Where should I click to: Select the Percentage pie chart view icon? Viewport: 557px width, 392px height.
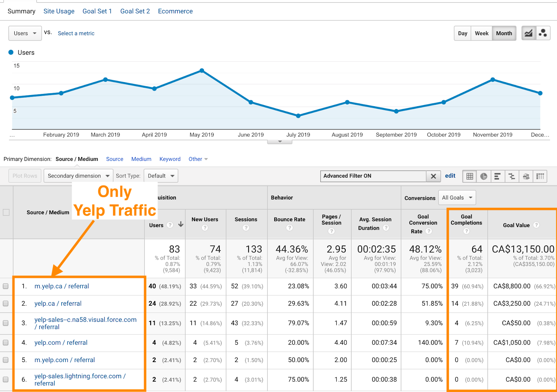[x=484, y=176]
